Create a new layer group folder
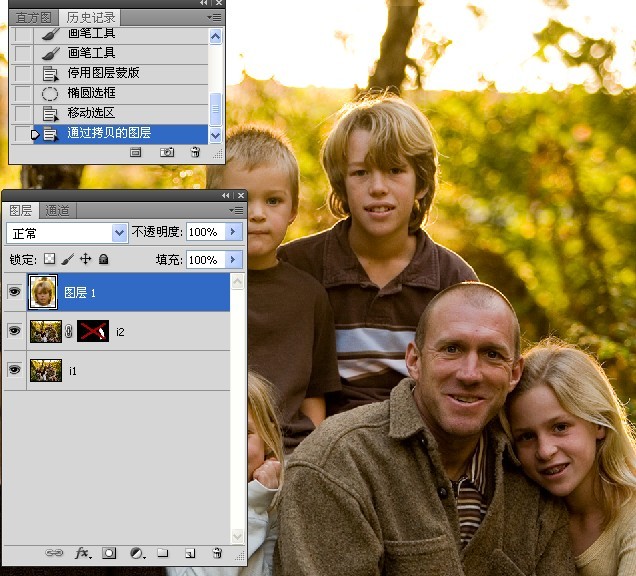 point(163,552)
